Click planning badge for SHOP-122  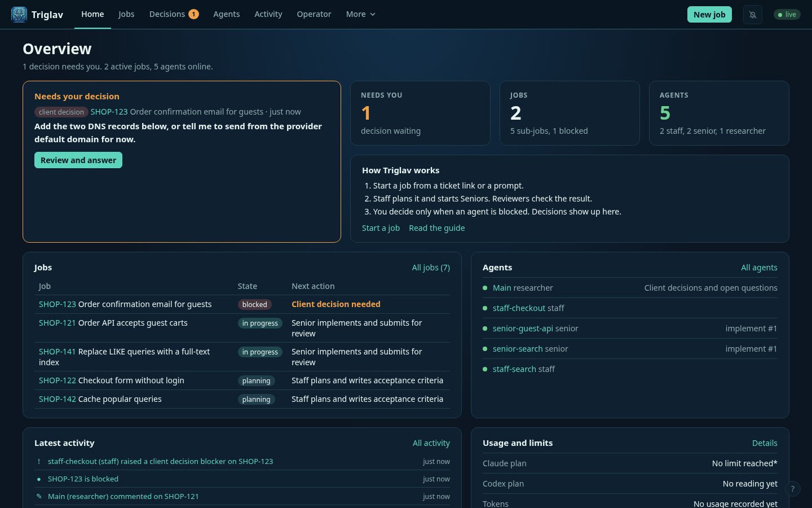tap(256, 381)
